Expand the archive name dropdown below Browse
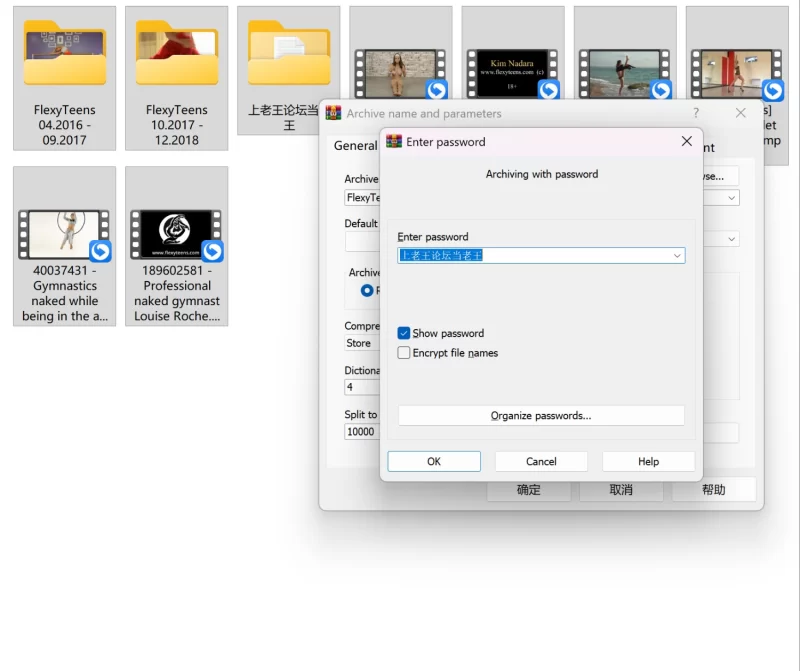This screenshot has width=800, height=671. click(731, 198)
